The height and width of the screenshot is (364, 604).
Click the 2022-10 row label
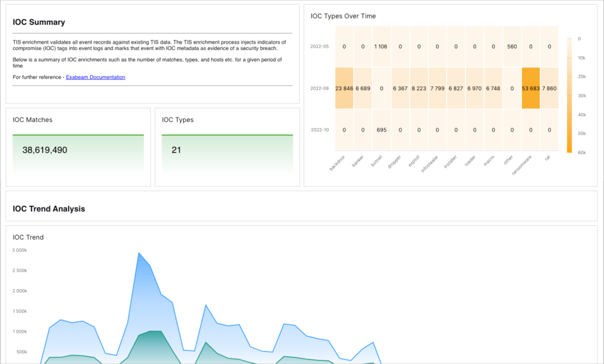(320, 130)
